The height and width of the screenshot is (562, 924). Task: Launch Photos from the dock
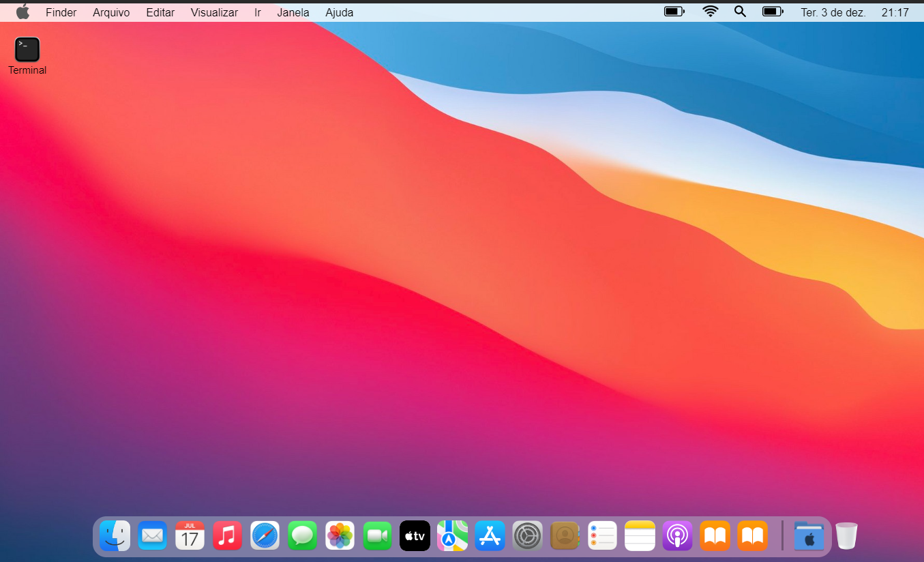click(x=340, y=536)
